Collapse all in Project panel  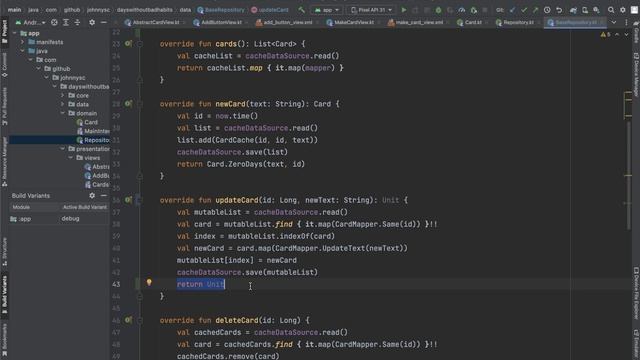(77, 22)
